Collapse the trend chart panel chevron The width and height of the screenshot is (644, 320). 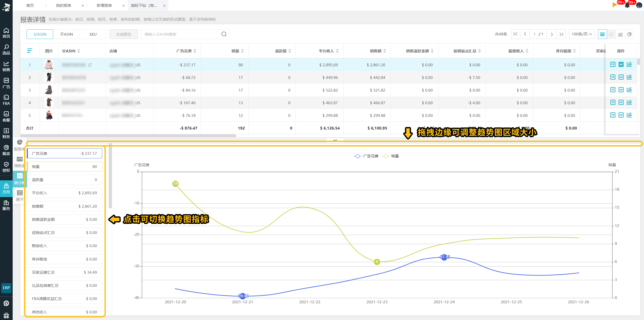pos(335,140)
